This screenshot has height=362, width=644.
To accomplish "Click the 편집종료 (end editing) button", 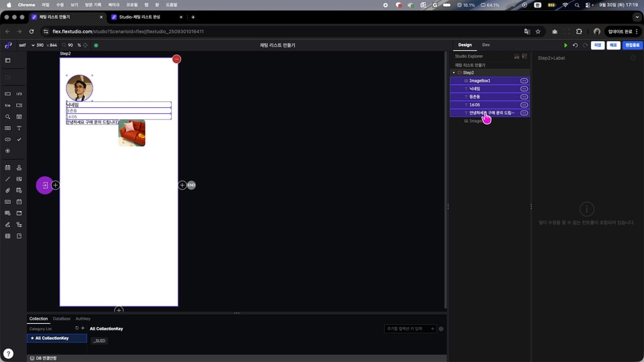I will pos(631,46).
